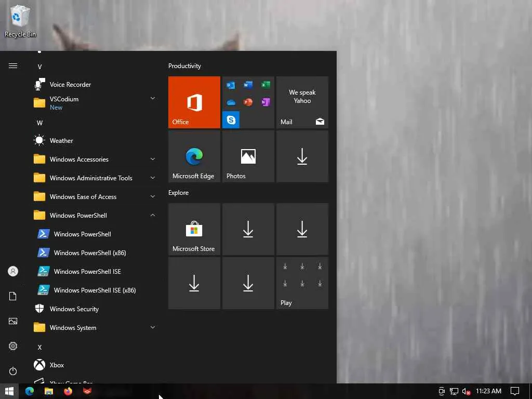Click the clock showing 11:23 AM
The width and height of the screenshot is (532, 399).
pyautogui.click(x=488, y=391)
